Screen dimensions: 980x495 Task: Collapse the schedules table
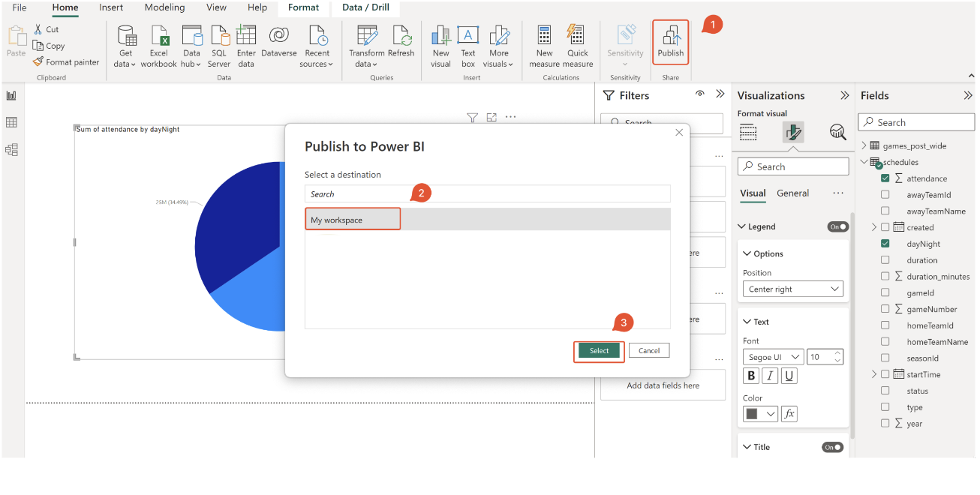pyautogui.click(x=864, y=162)
